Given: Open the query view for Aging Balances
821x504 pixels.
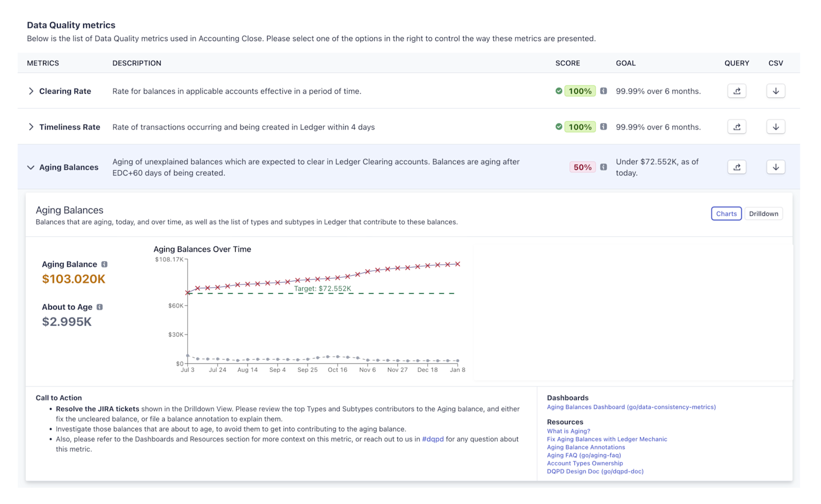Looking at the screenshot, I should pyautogui.click(x=736, y=167).
